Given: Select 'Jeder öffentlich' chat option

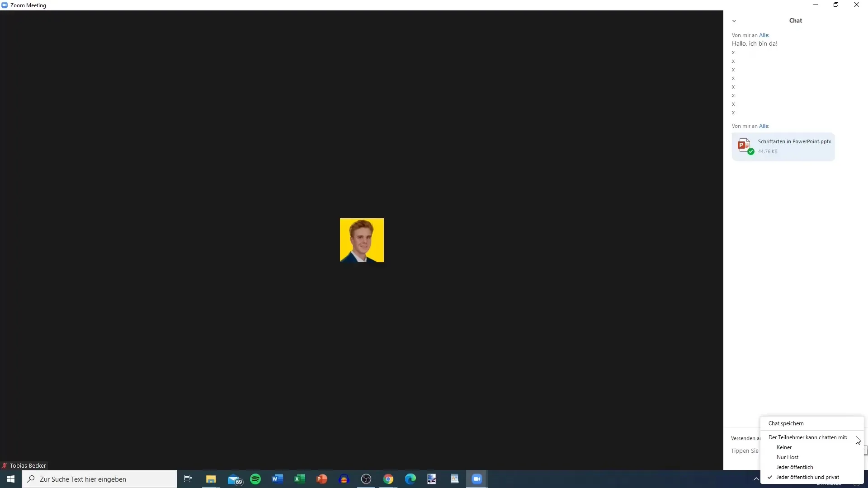Looking at the screenshot, I should [x=794, y=467].
